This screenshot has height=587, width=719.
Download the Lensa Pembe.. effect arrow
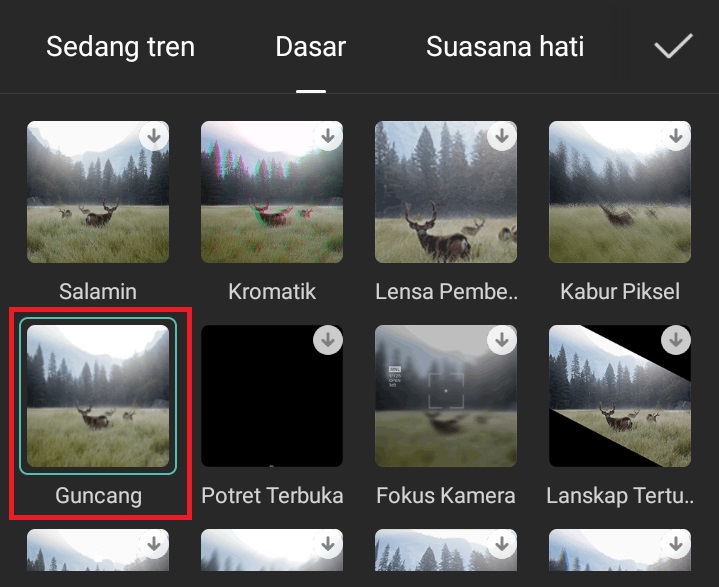pyautogui.click(x=502, y=136)
